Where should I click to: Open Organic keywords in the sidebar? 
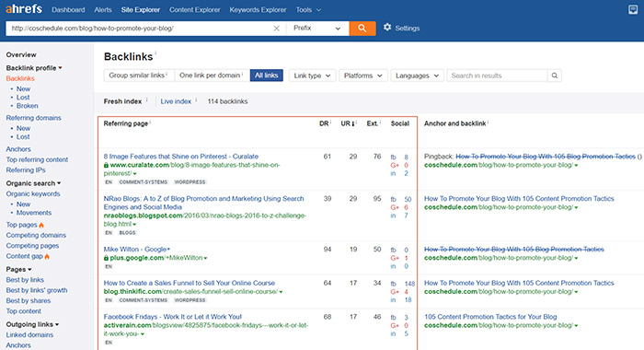pos(33,193)
